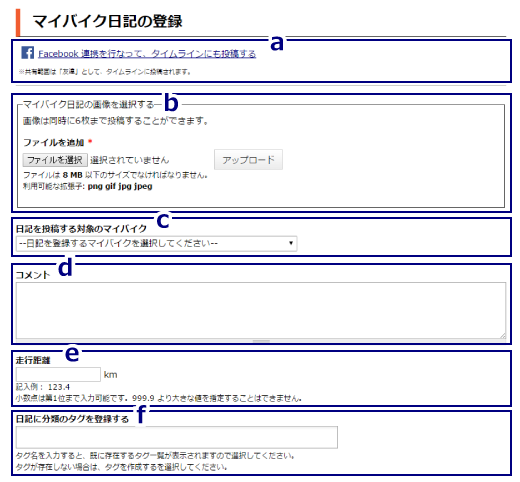The width and height of the screenshot is (520, 482).
Task: Click the アップロード button
Action: [x=248, y=160]
